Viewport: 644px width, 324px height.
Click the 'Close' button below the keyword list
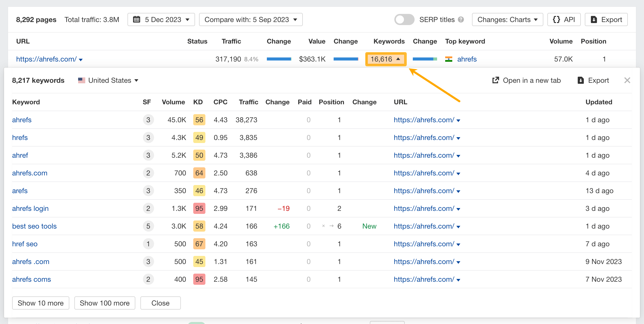coord(160,303)
